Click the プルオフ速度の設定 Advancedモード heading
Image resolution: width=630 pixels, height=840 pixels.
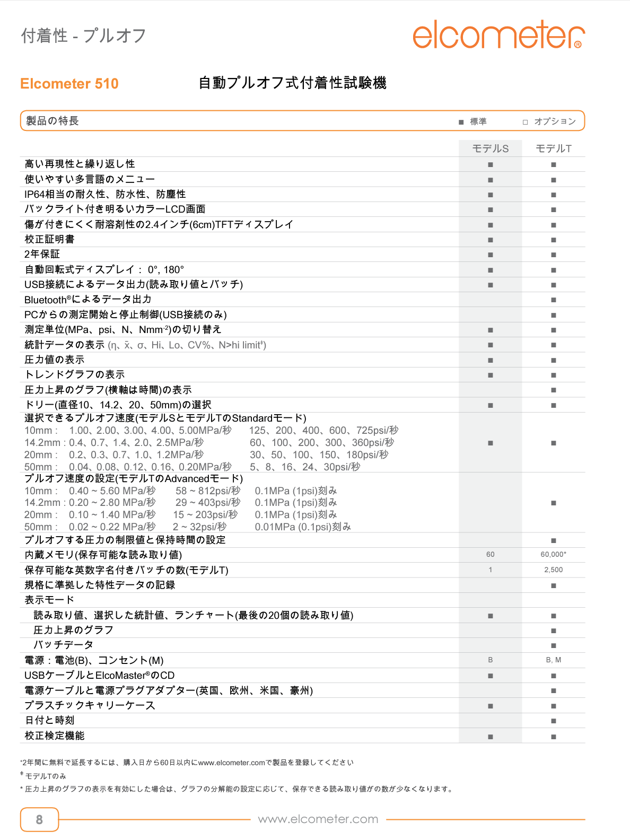pos(134,478)
